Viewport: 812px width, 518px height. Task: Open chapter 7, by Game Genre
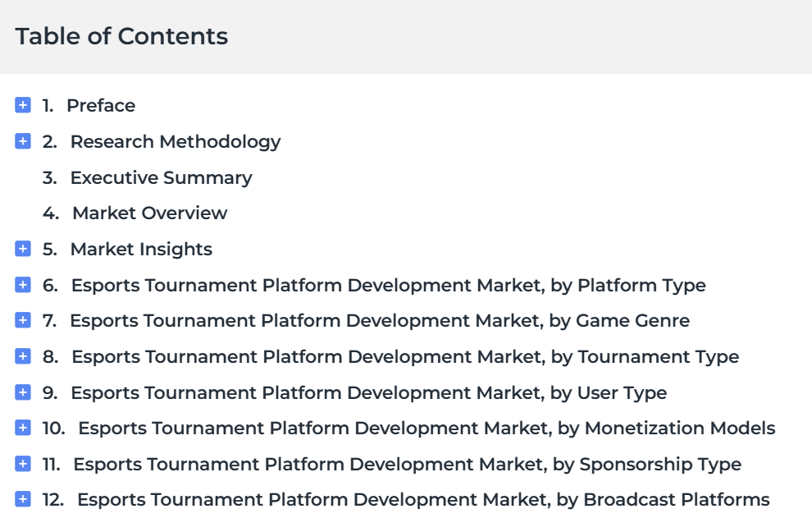pyautogui.click(x=380, y=321)
